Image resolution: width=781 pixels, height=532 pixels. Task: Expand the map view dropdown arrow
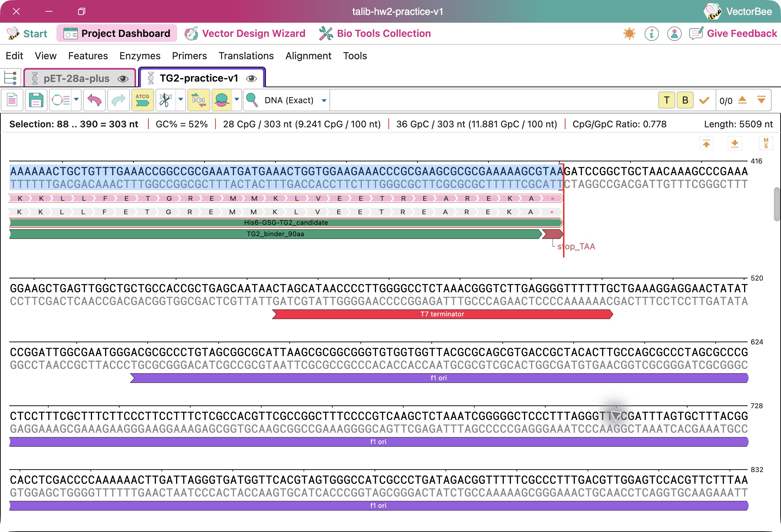click(x=76, y=100)
